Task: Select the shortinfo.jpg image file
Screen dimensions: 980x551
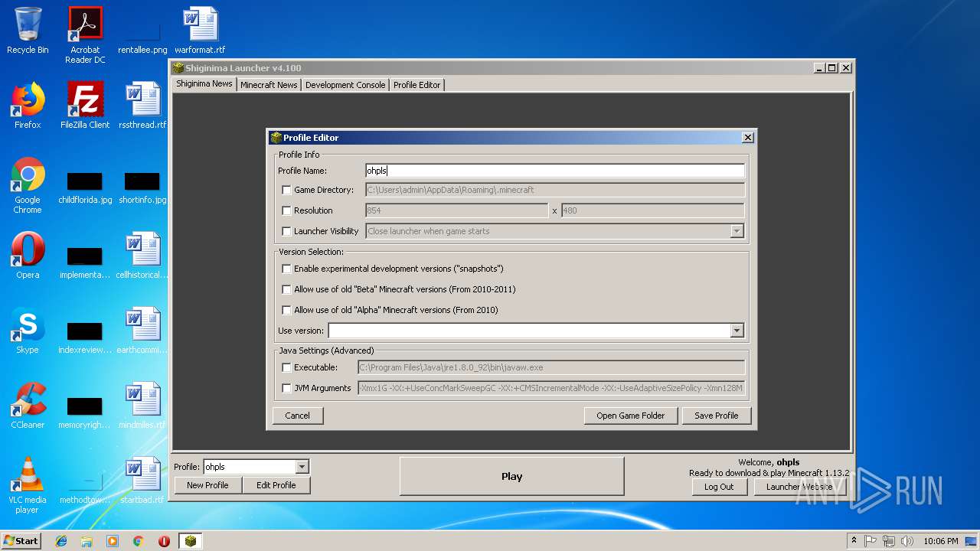Action: click(142, 188)
